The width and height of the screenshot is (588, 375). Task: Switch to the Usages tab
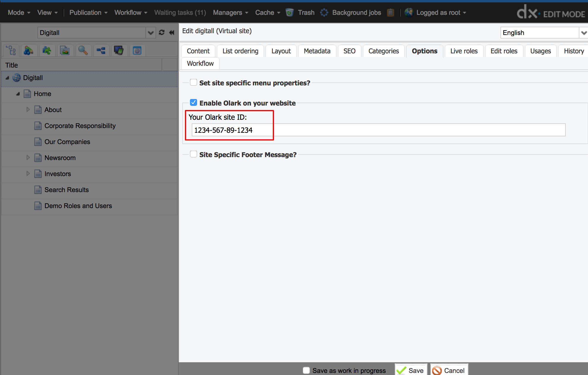pos(541,51)
